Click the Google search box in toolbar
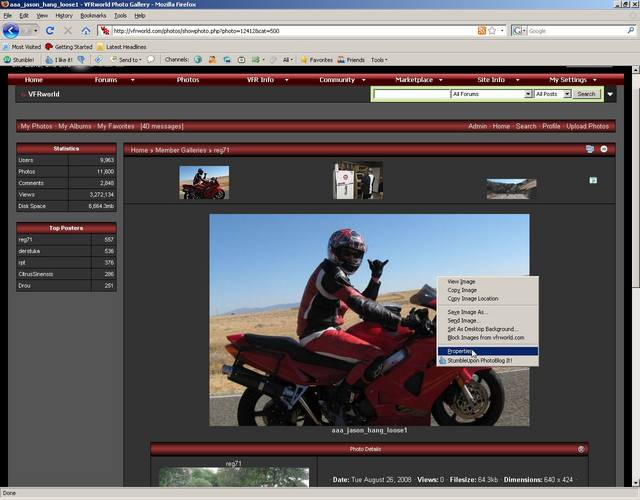 [x=574, y=31]
